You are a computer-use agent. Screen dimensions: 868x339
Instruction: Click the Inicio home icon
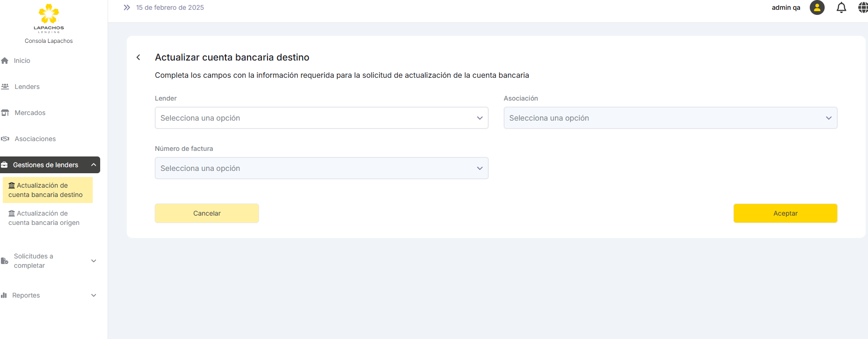5,61
